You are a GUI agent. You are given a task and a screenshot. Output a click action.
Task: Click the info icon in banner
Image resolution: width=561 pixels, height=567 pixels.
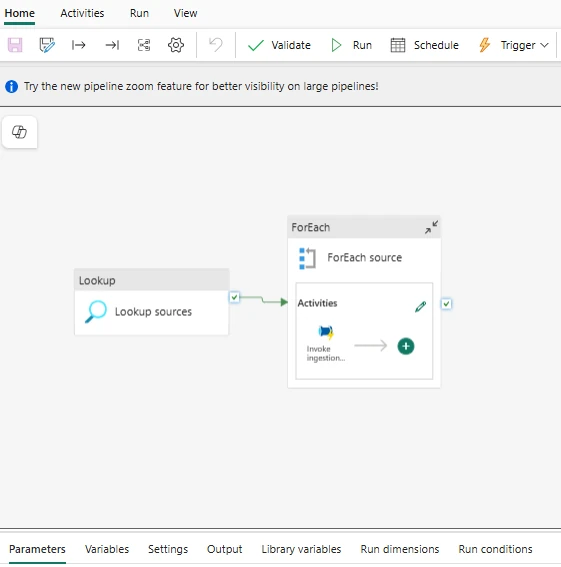click(x=12, y=86)
